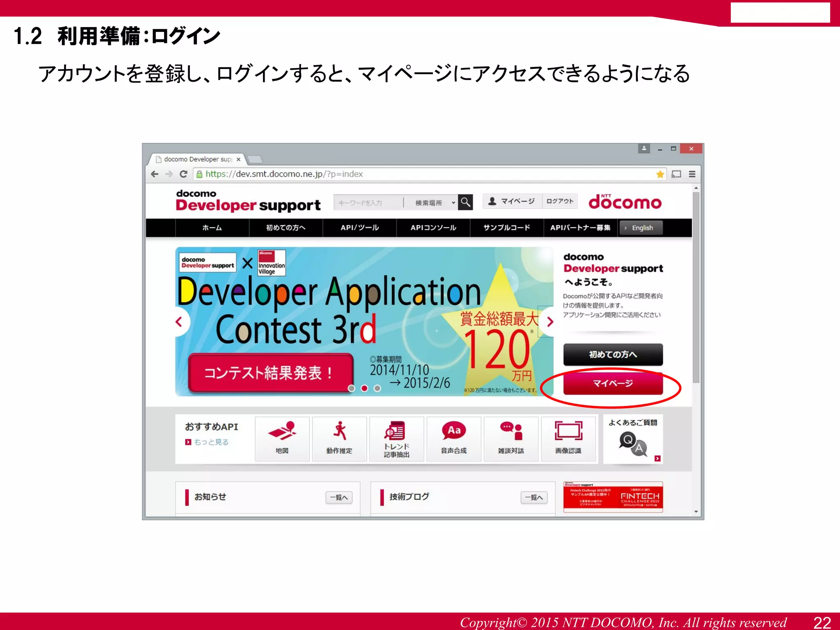Select the first carousel dot
The image size is (840, 630).
tap(352, 388)
